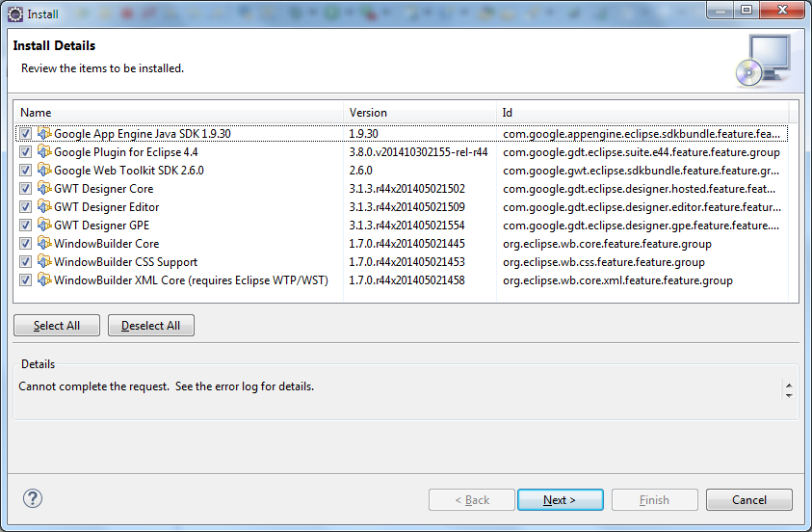Uncheck Google Web Toolkit SDK 2.6.0
Screen dimensions: 812x532
pyautogui.click(x=25, y=171)
